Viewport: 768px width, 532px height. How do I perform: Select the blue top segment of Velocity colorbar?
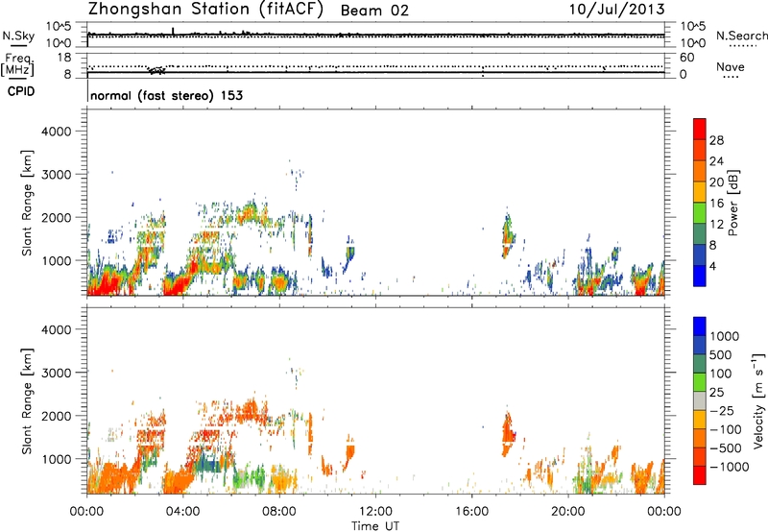(700, 326)
